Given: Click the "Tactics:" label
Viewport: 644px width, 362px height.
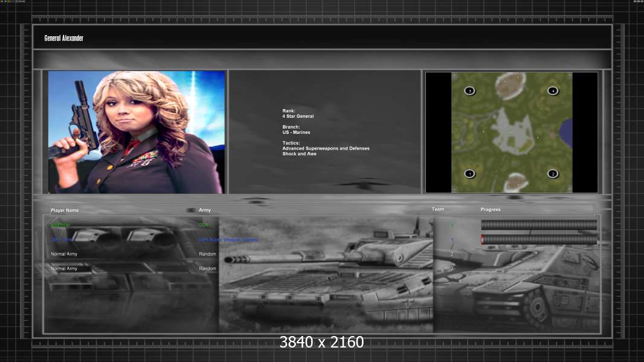Looking at the screenshot, I should (291, 143).
